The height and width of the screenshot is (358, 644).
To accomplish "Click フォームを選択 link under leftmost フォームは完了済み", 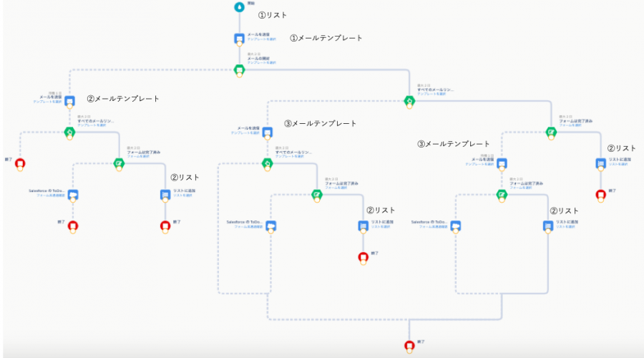I will pyautogui.click(x=138, y=156).
